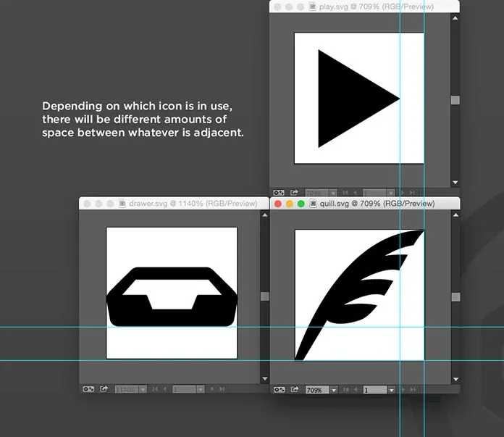The image size is (504, 437).
Task: Click the zoom field in drawer.svg window
Action: pyautogui.click(x=127, y=389)
